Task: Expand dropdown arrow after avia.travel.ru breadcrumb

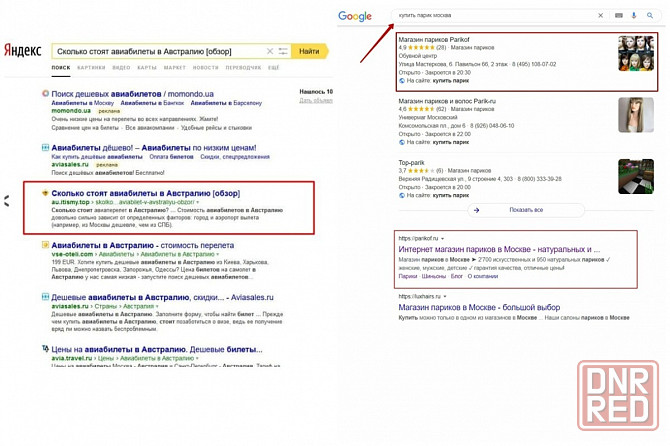Action: point(197,358)
